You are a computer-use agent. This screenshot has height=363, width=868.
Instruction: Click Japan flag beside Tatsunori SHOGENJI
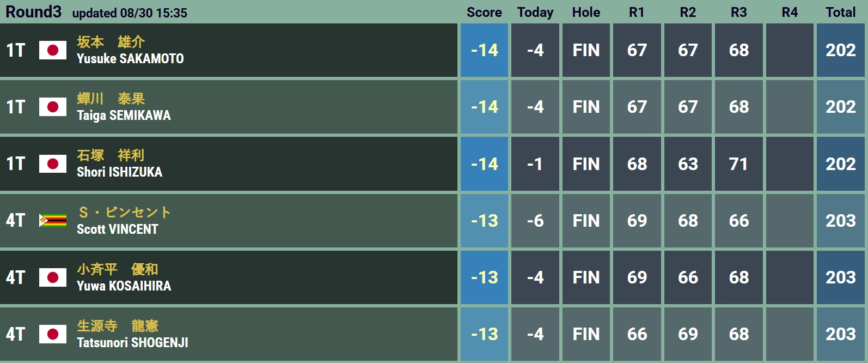pyautogui.click(x=53, y=334)
